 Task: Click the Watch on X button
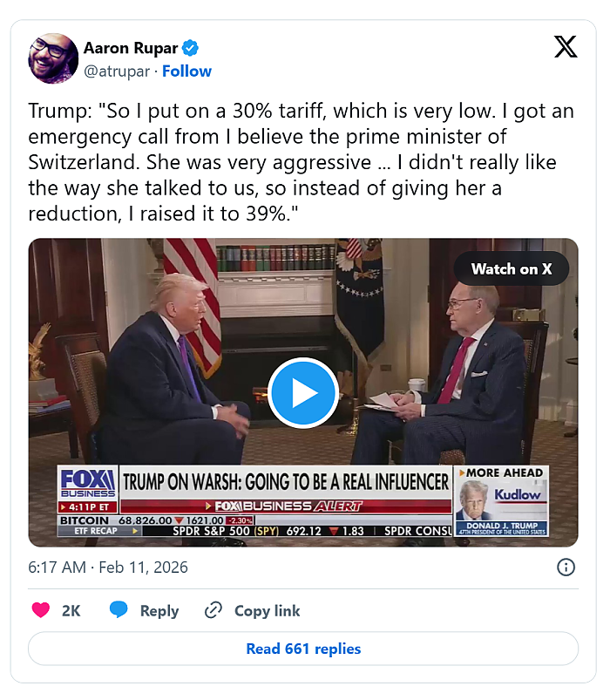[x=512, y=268]
